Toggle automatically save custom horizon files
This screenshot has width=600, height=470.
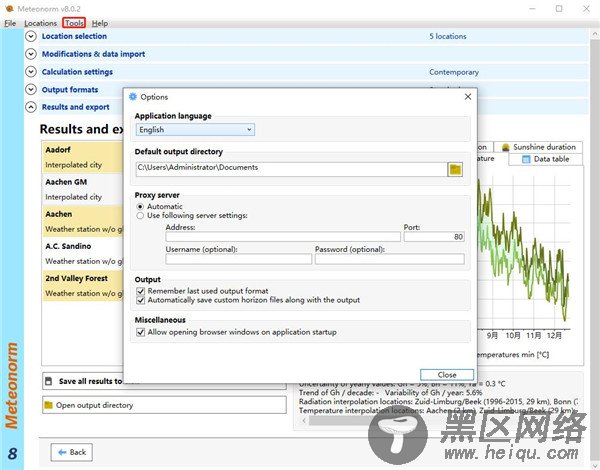click(x=140, y=300)
